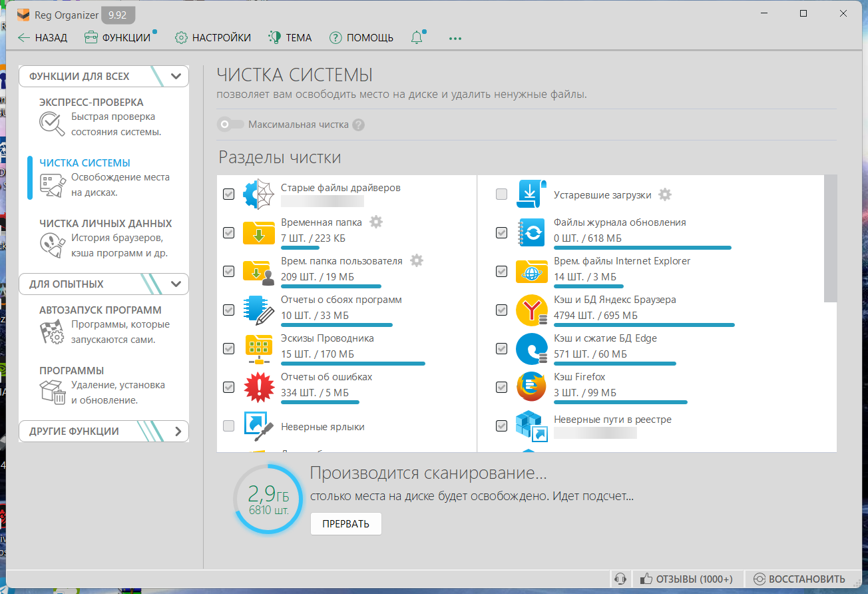The height and width of the screenshot is (594, 868).
Task: Click the Firefox cache icon
Action: point(531,387)
